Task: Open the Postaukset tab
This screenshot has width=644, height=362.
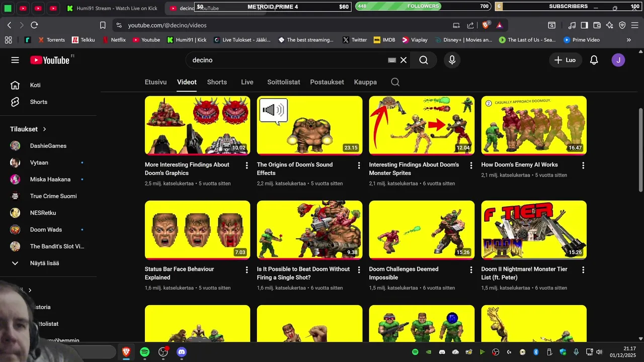Action: coord(327,82)
